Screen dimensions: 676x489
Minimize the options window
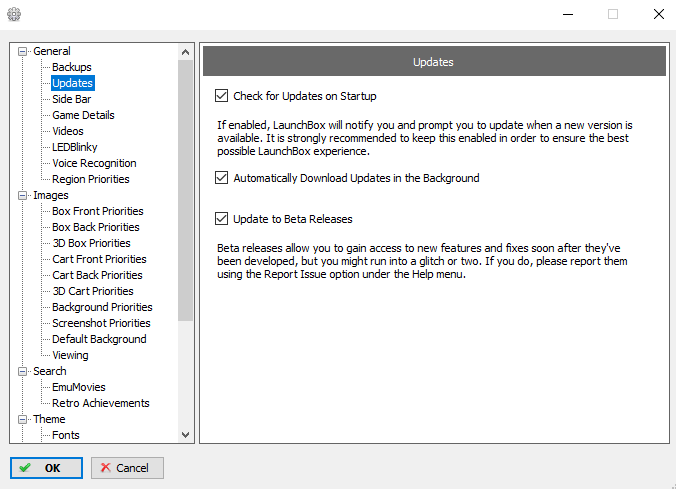(568, 14)
